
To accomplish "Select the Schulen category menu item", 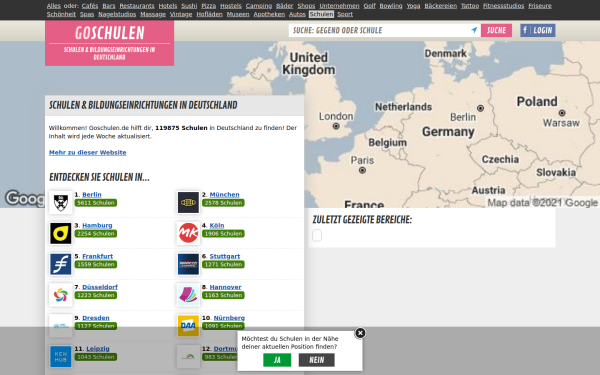I will [x=321, y=14].
